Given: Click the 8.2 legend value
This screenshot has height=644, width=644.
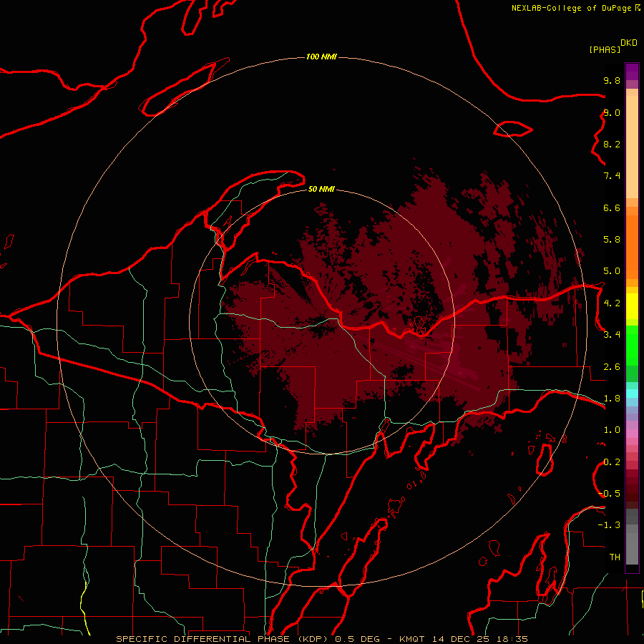Looking at the screenshot, I should [x=612, y=144].
